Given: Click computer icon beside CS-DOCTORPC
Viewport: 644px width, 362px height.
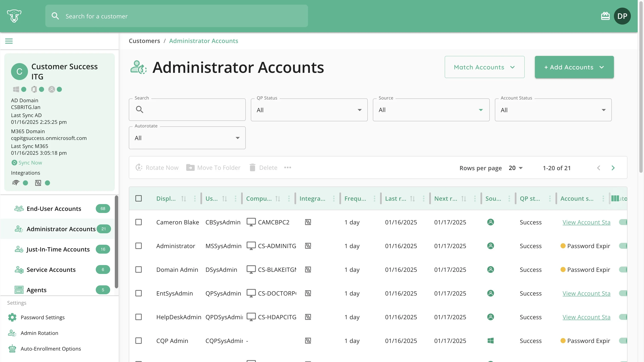Looking at the screenshot, I should point(251,293).
